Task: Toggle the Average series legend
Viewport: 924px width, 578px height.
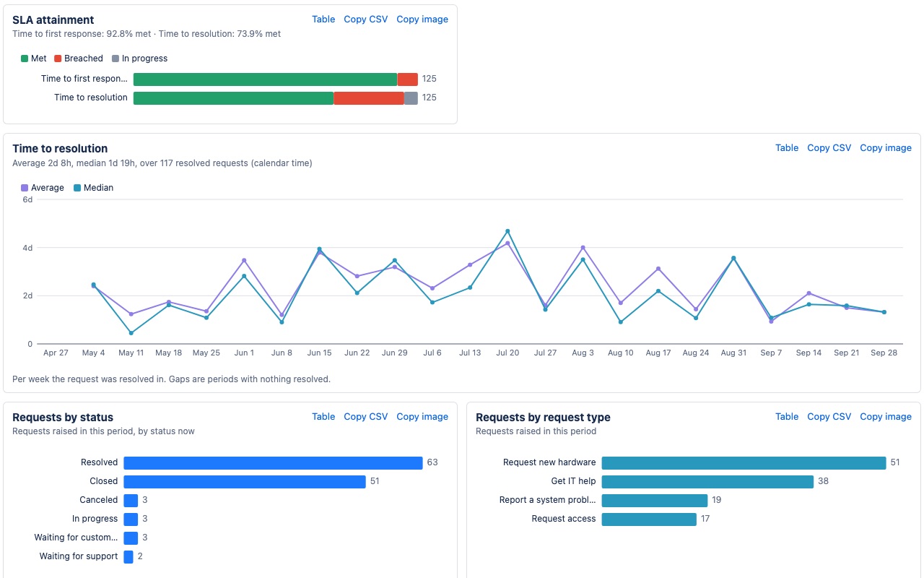Action: 43,188
